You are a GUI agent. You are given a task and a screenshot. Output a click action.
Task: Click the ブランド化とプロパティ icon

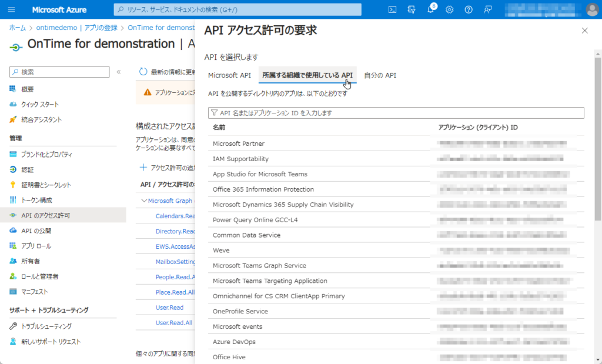pyautogui.click(x=13, y=154)
